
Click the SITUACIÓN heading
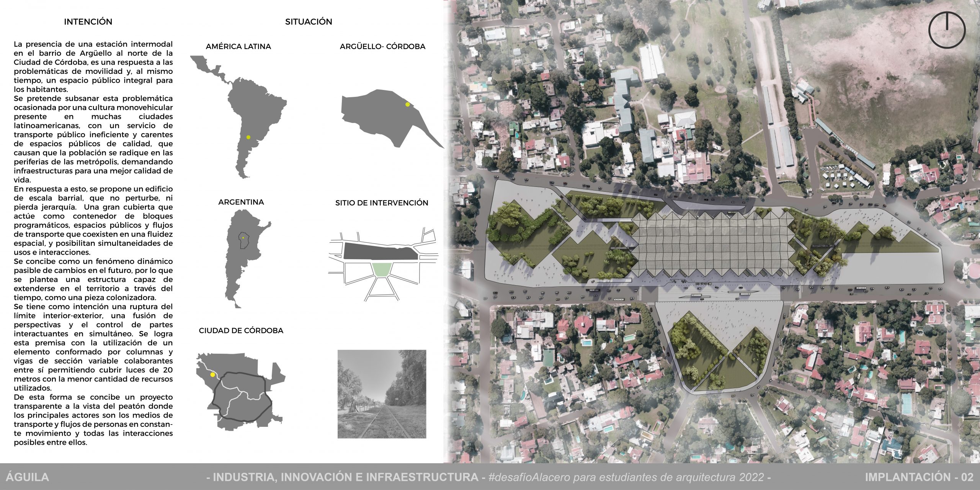[x=309, y=22]
